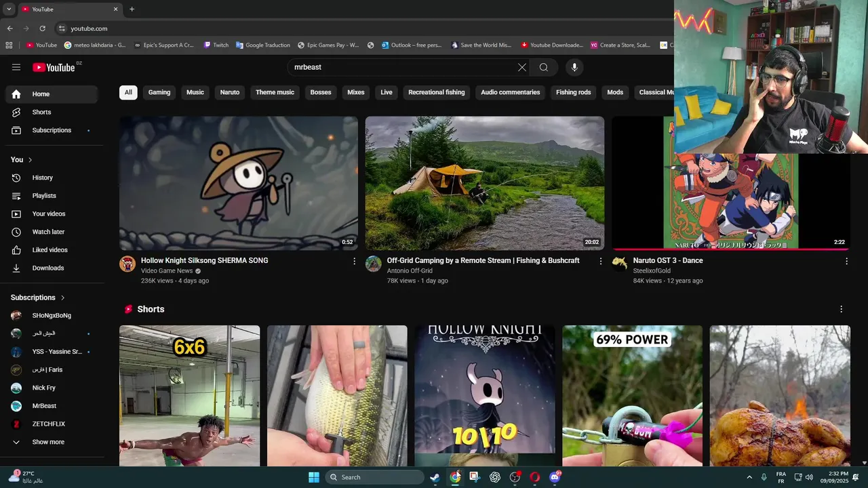Open Downloads in the sidebar
The image size is (868, 488).
pyautogui.click(x=52, y=268)
